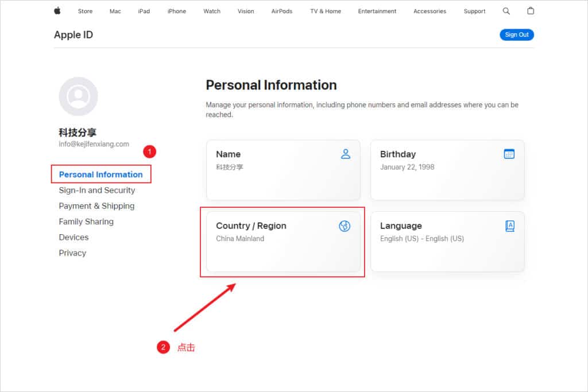Select Personal Information in sidebar
The image size is (588, 392).
pyautogui.click(x=101, y=174)
